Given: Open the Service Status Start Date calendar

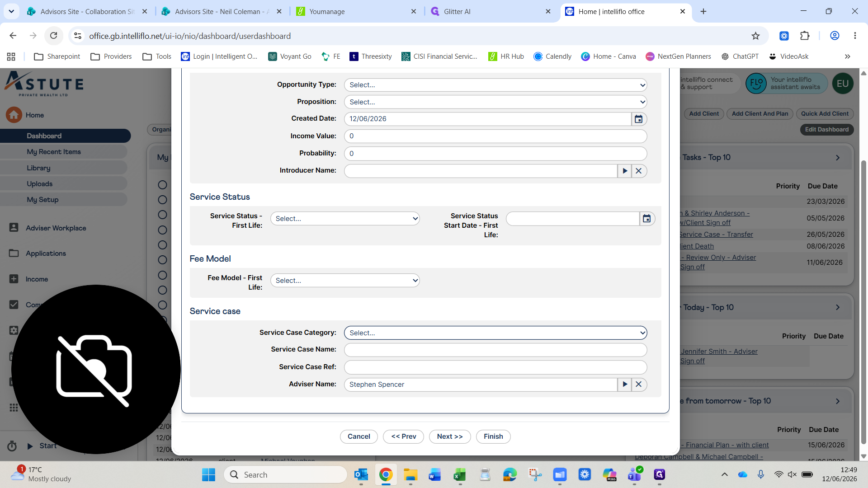Looking at the screenshot, I should (x=647, y=219).
